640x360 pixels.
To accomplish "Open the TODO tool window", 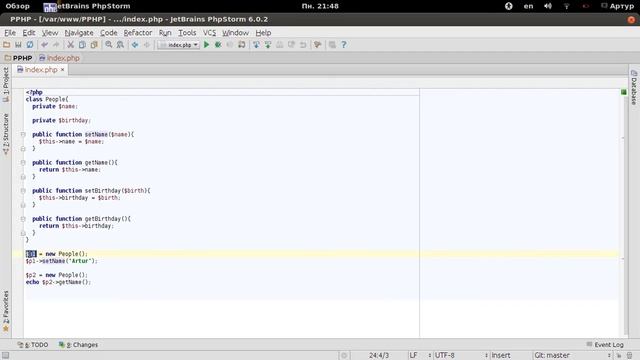I will pos(32,345).
